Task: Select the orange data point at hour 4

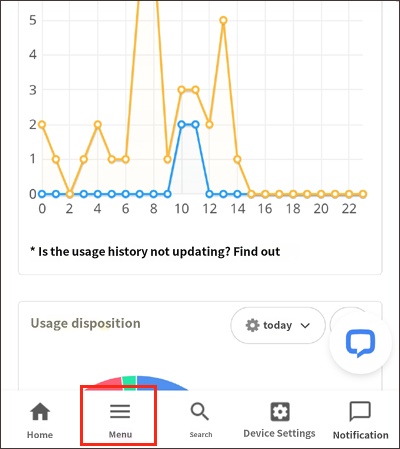Action: (x=97, y=124)
